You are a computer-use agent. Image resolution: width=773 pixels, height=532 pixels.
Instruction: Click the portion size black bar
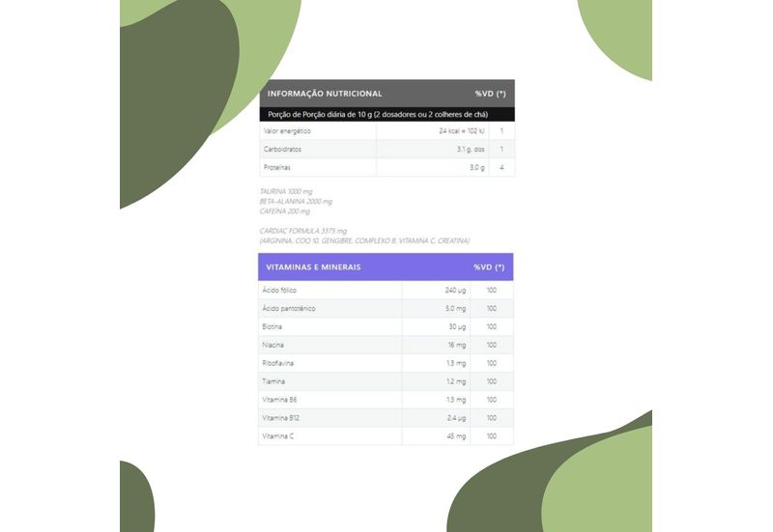[x=387, y=114]
